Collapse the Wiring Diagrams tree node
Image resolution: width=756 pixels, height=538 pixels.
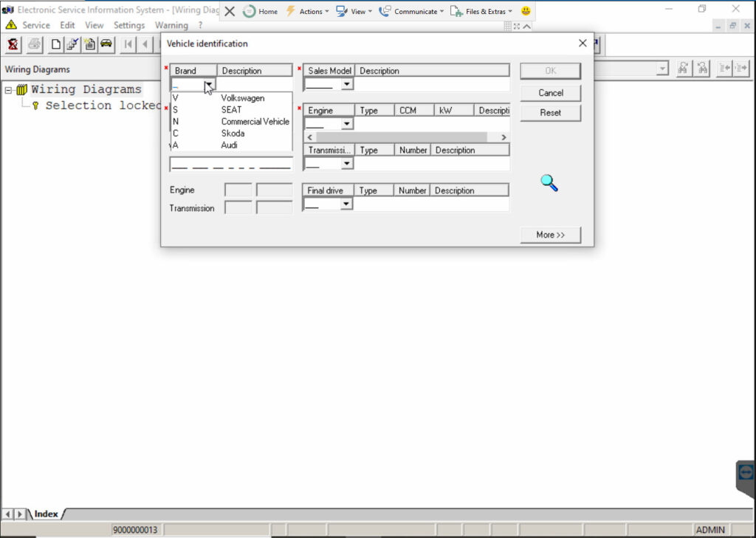9,90
